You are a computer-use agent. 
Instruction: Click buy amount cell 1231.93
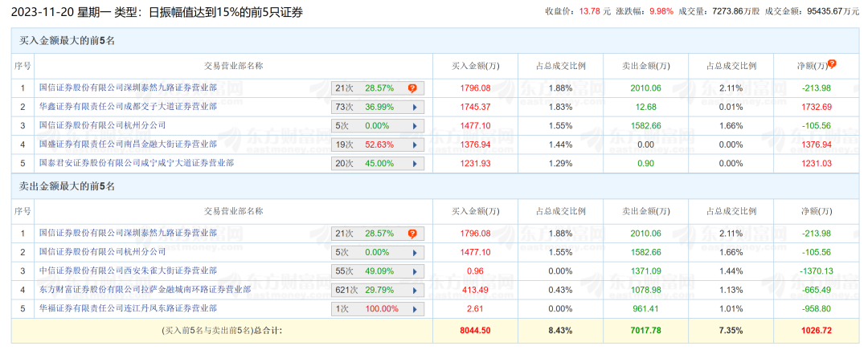click(476, 164)
